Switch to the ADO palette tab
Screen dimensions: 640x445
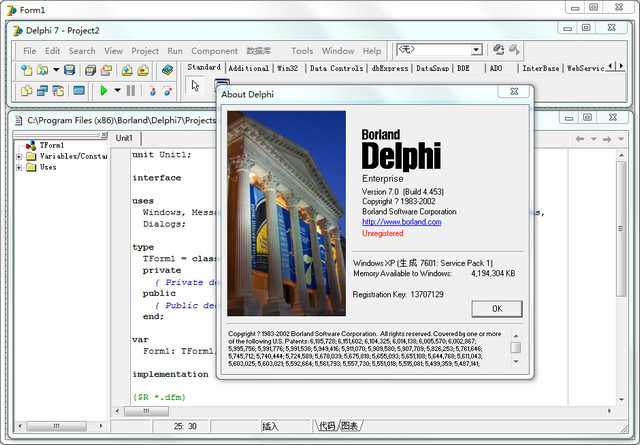click(496, 68)
